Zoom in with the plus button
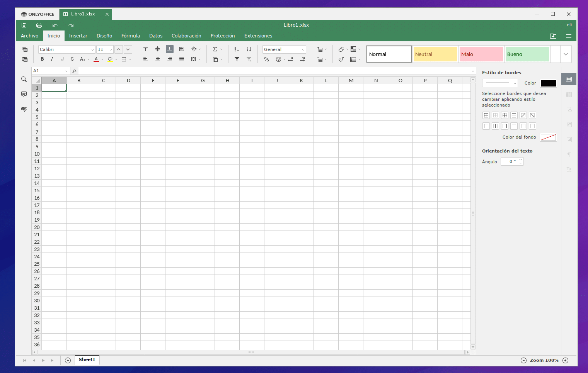Viewport: 588px width, 373px height. [565, 360]
